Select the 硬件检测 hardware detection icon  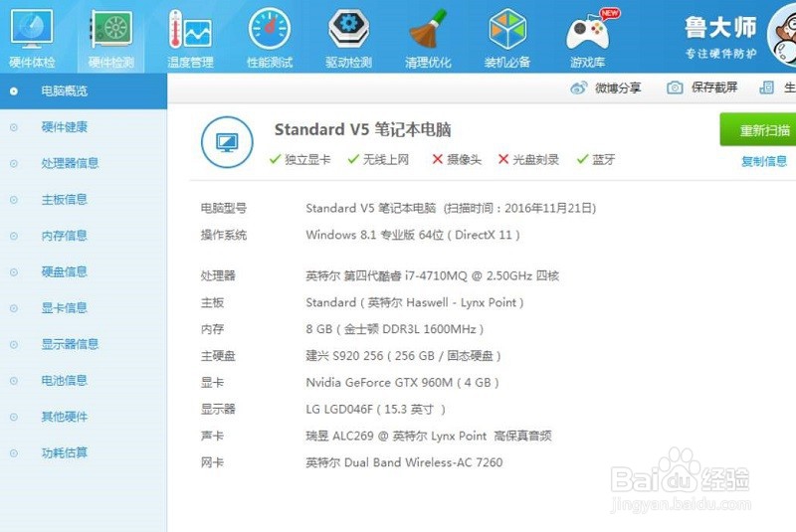[111, 30]
